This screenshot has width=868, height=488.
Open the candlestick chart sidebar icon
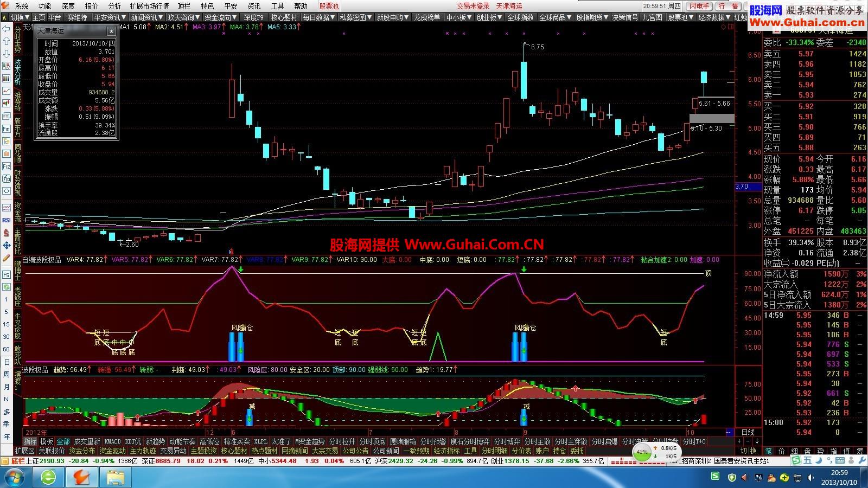point(7,103)
